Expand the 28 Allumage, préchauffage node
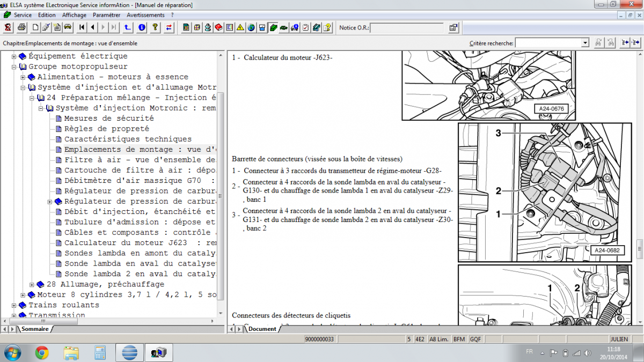The width and height of the screenshot is (644, 362). [32, 285]
